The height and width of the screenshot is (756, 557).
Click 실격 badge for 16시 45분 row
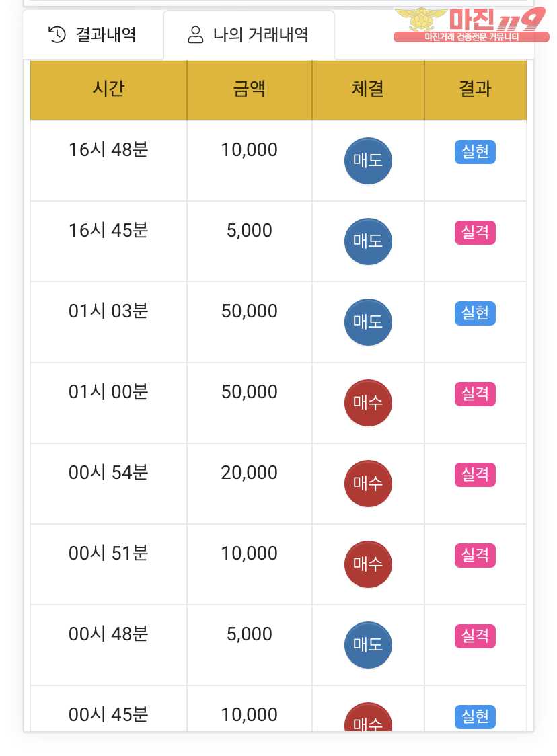point(475,233)
